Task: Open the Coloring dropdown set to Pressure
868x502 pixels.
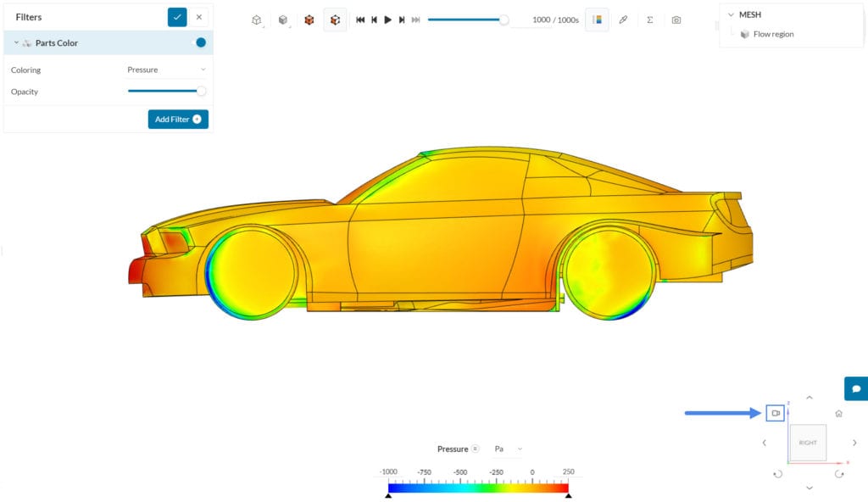Action: [167, 70]
